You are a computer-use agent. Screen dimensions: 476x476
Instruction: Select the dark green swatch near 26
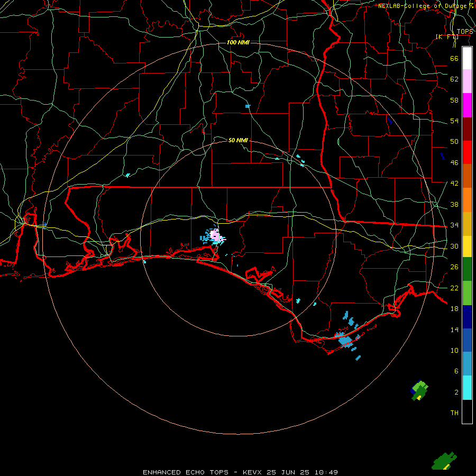[467, 269]
